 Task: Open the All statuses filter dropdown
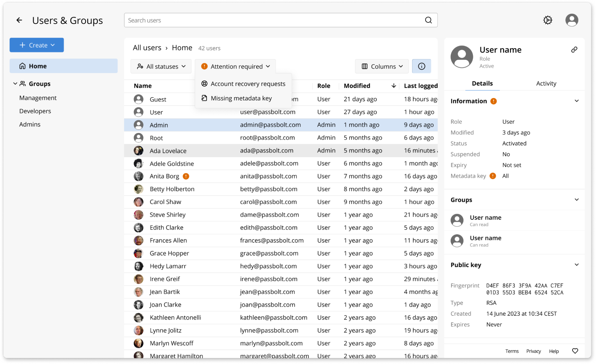(161, 66)
